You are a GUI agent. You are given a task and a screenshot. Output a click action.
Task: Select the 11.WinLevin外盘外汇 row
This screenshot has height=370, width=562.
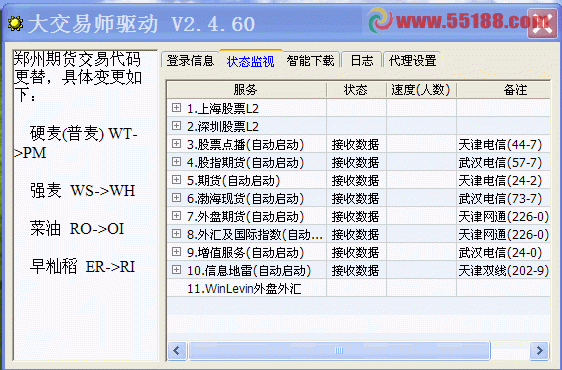coord(244,289)
